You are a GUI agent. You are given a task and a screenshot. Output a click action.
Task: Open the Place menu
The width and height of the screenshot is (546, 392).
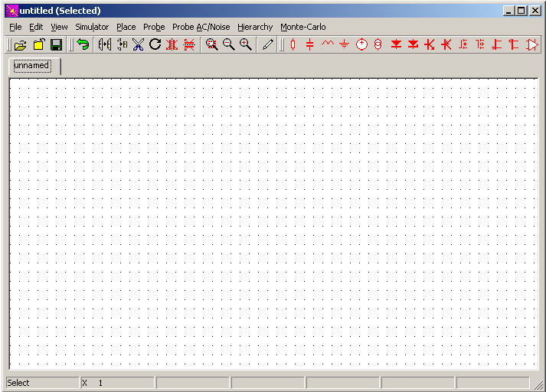tap(126, 27)
